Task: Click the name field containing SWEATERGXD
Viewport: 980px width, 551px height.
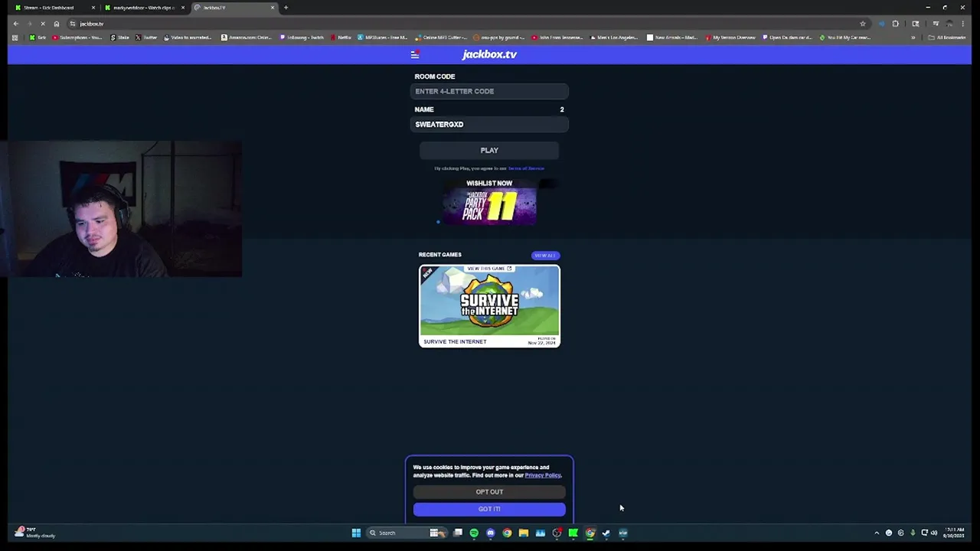Action: [x=489, y=124]
